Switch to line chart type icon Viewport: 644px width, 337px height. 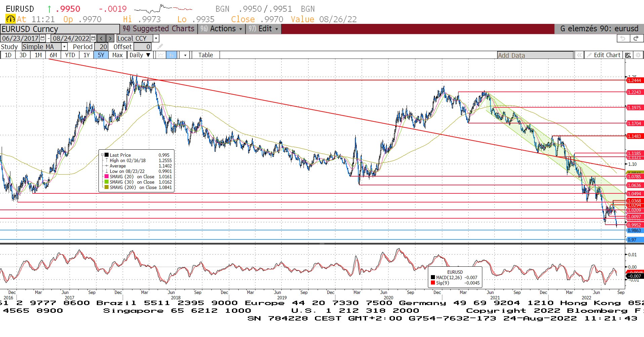coord(161,55)
